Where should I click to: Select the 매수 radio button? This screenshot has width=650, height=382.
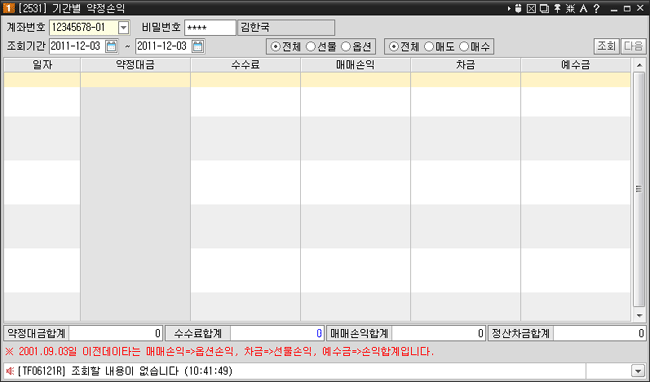coord(464,47)
